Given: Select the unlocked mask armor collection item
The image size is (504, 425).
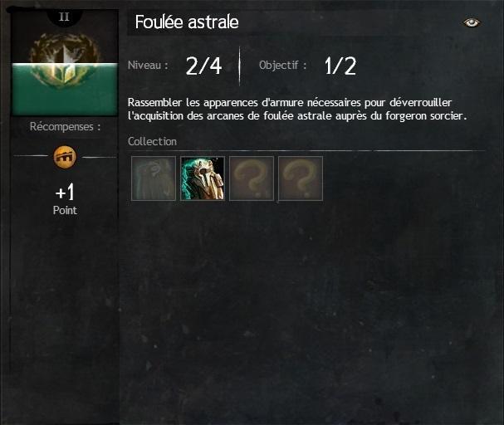Looking at the screenshot, I should coord(203,178).
